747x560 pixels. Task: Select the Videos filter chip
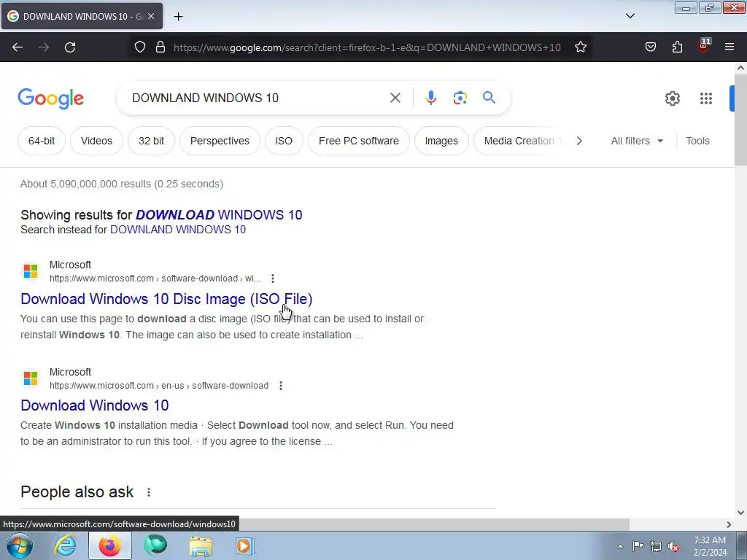pyautogui.click(x=96, y=141)
